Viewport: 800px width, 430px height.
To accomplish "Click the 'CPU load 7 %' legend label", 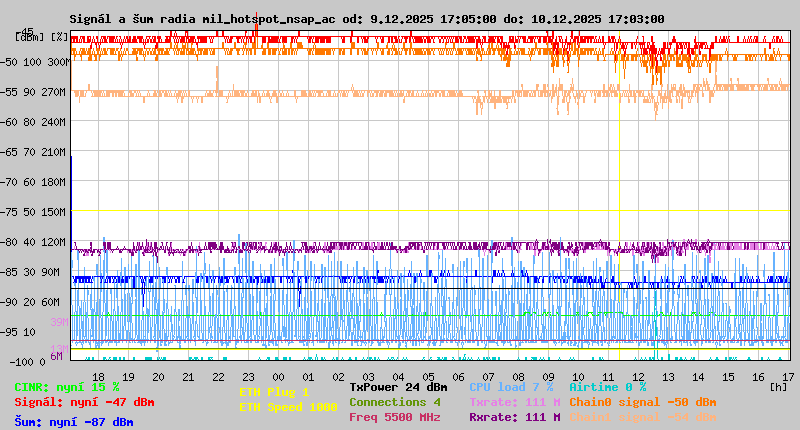I will 511,387.
